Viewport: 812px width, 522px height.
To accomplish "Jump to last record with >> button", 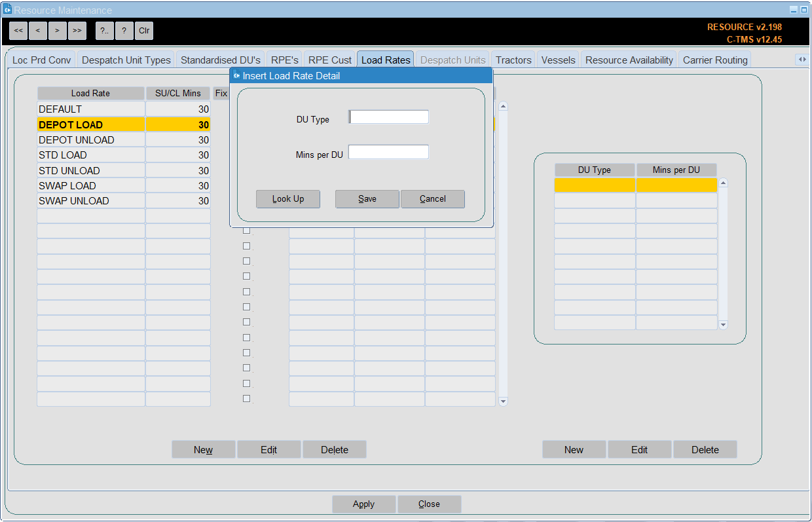I will [77, 30].
